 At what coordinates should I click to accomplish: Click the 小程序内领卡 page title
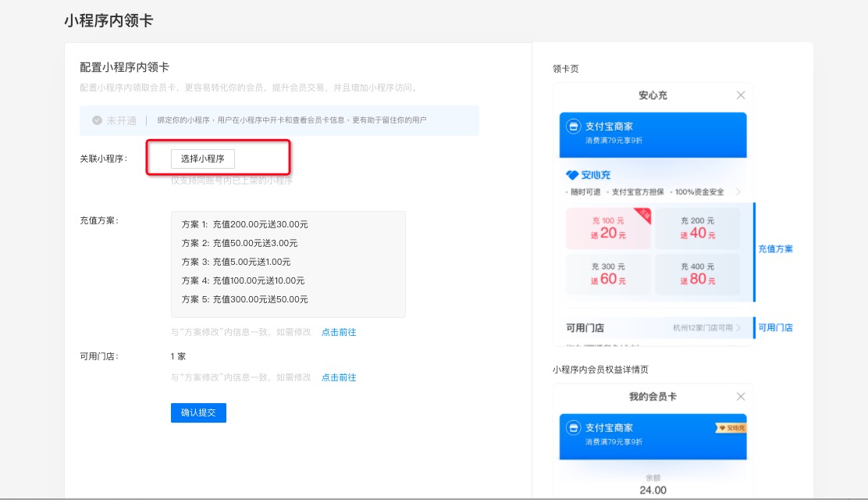click(108, 20)
